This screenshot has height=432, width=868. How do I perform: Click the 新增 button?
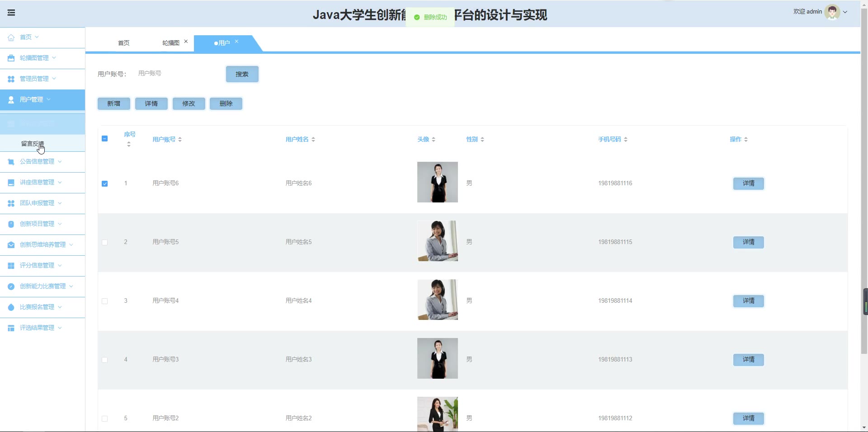[114, 104]
